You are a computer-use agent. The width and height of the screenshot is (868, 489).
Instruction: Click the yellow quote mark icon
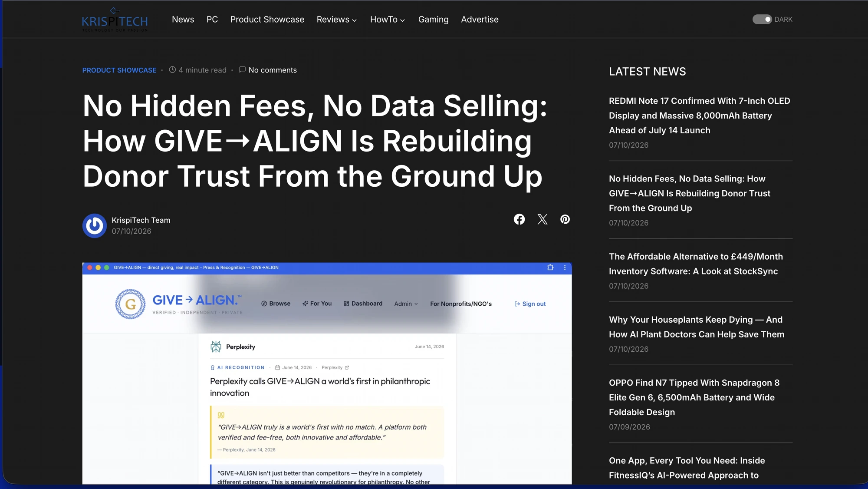pyautogui.click(x=221, y=415)
